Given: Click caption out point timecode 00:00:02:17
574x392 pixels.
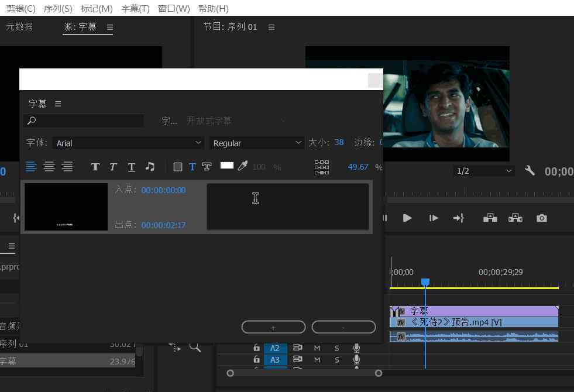Looking at the screenshot, I should click(163, 225).
